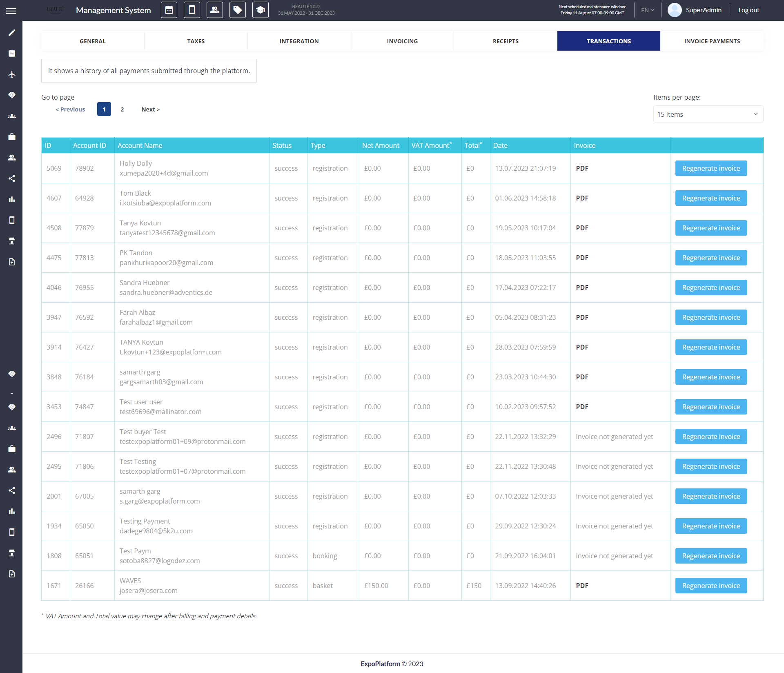Switch to the Invoice Payments tab
Viewport: 784px width, 673px height.
click(x=712, y=41)
